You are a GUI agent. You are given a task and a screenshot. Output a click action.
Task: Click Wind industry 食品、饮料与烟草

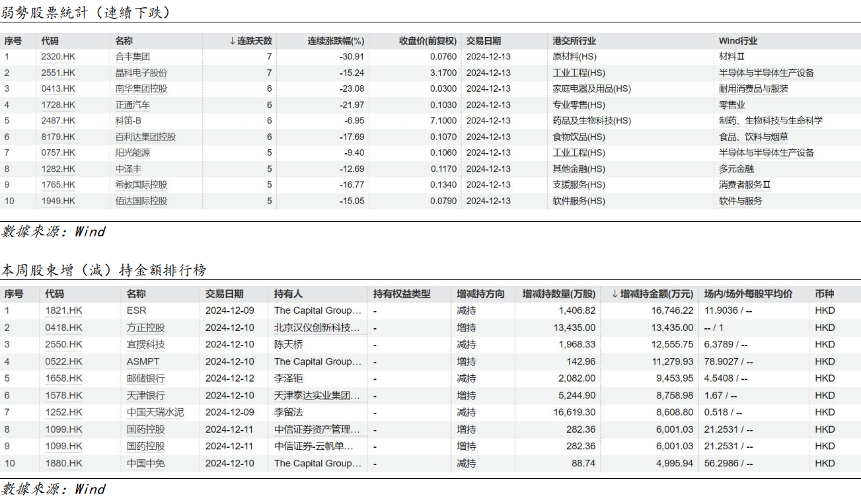click(753, 137)
